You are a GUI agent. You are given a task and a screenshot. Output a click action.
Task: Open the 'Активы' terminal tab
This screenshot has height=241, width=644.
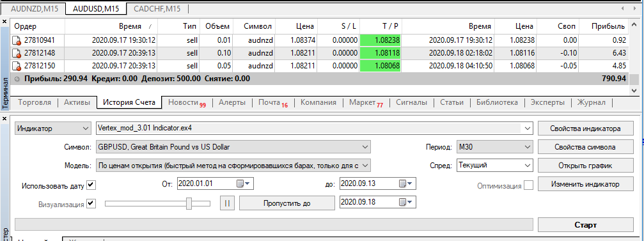(x=77, y=102)
